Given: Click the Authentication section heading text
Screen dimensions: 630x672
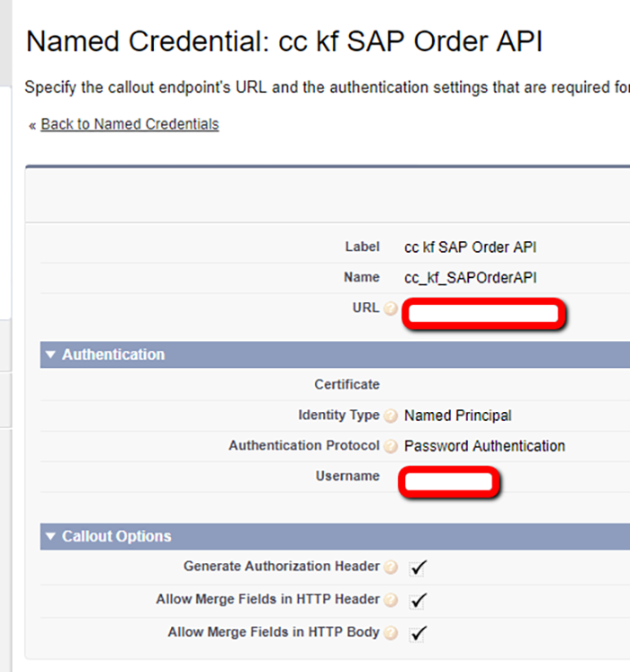Looking at the screenshot, I should point(113,354).
